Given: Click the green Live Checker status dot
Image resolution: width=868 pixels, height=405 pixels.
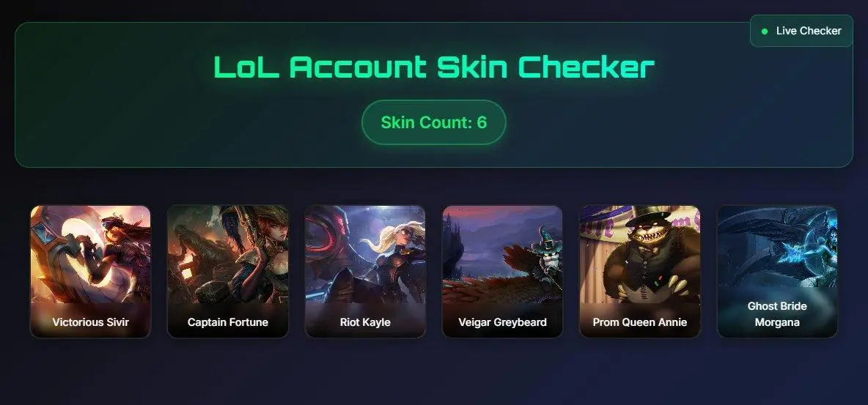Looking at the screenshot, I should [x=765, y=31].
